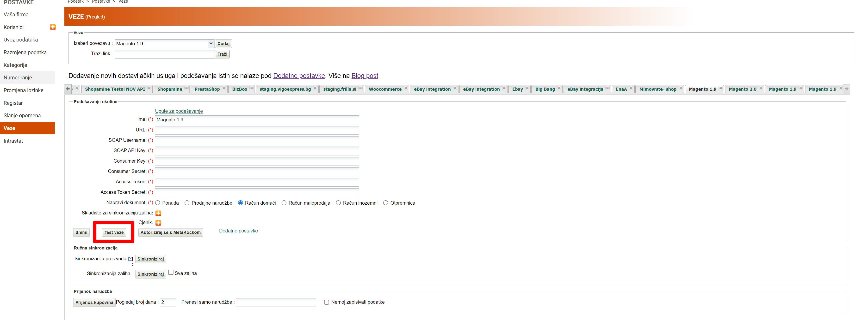Image resolution: width=868 pixels, height=320 pixels.
Task: Close the Magento 2.0 tab
Action: (x=761, y=89)
